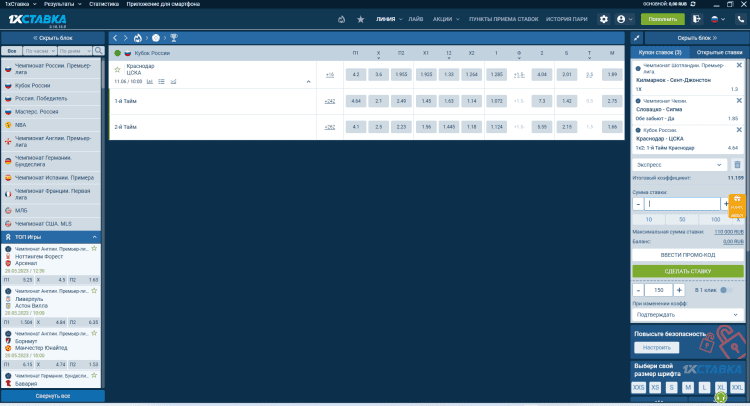Open the list icon under Краснодар–ЦСКА

(162, 82)
